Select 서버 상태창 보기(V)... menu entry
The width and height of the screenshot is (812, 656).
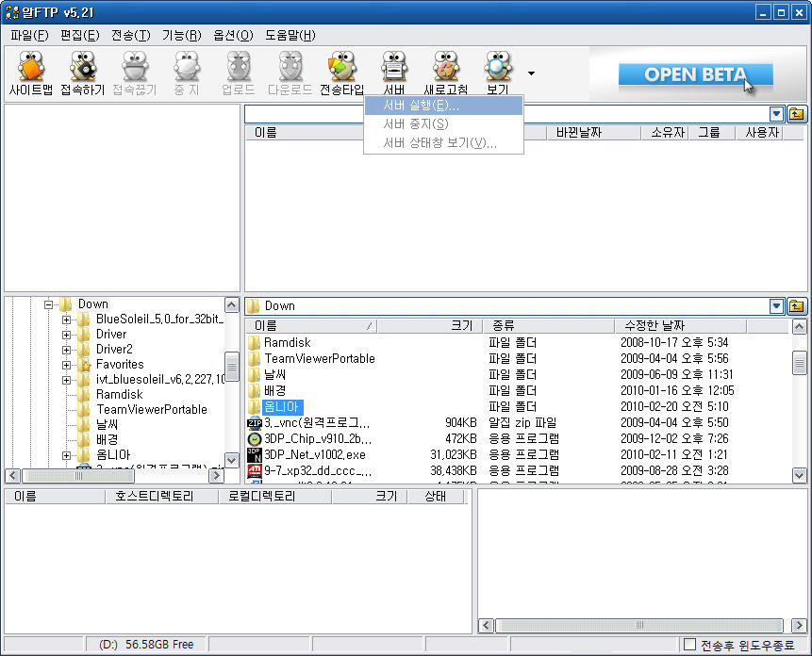coord(443,142)
